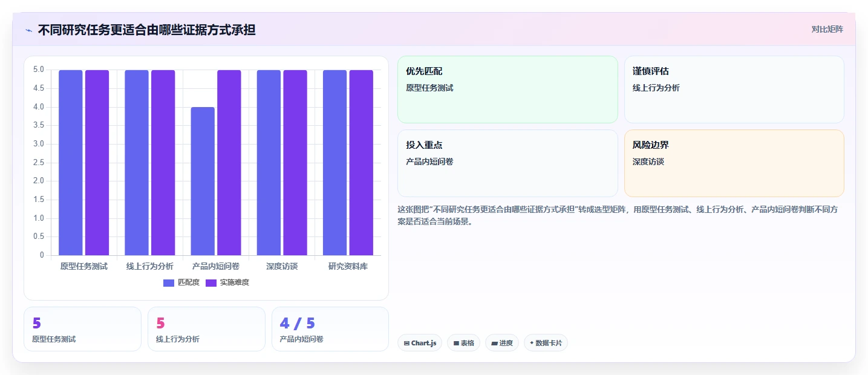Click the 匹配度 bar for 深度访谈
The image size is (868, 375).
click(x=269, y=163)
